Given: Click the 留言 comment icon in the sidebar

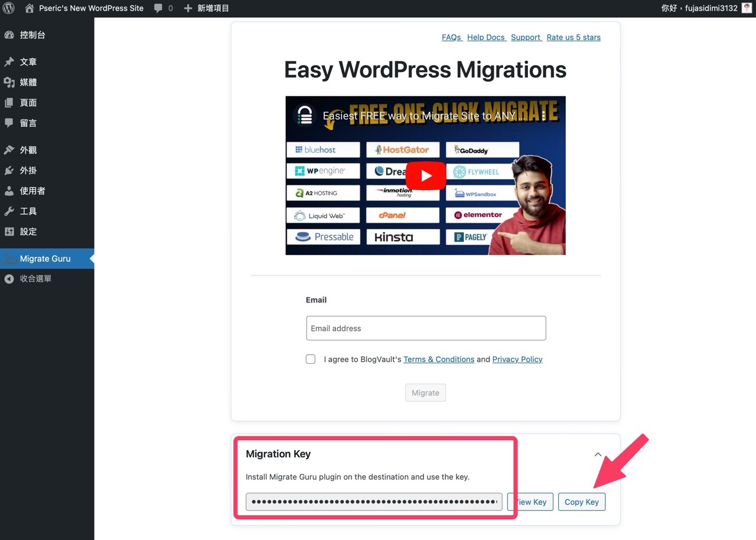Looking at the screenshot, I should coord(9,123).
